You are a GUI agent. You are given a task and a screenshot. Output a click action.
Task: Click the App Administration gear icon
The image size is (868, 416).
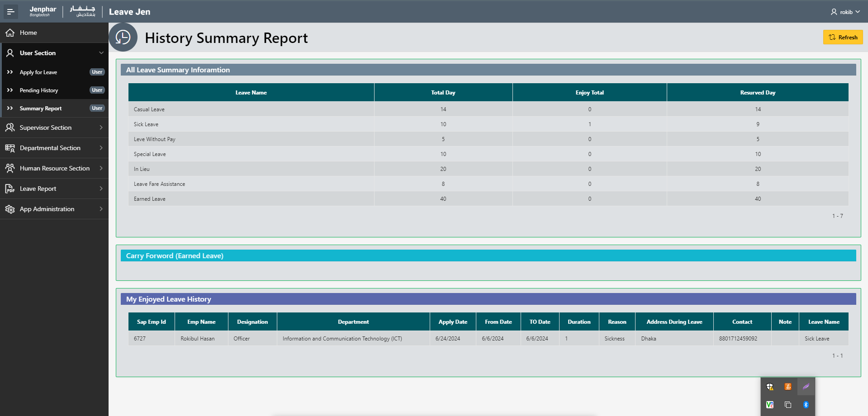click(10, 209)
